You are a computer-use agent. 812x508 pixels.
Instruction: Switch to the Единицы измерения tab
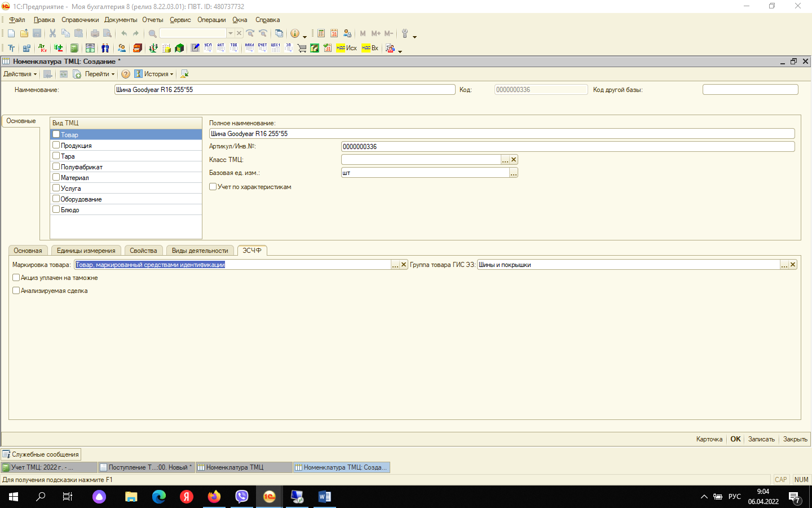pos(86,251)
